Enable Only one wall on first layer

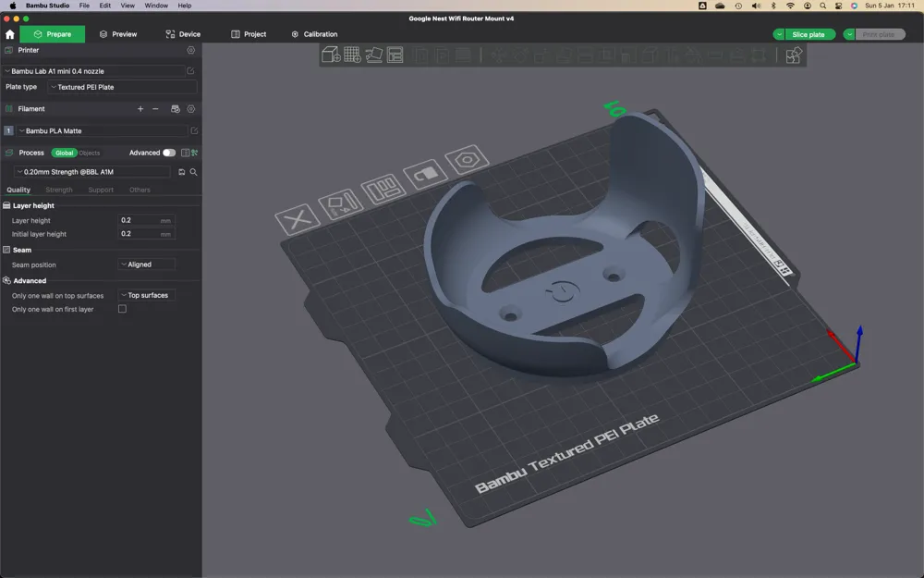point(122,309)
